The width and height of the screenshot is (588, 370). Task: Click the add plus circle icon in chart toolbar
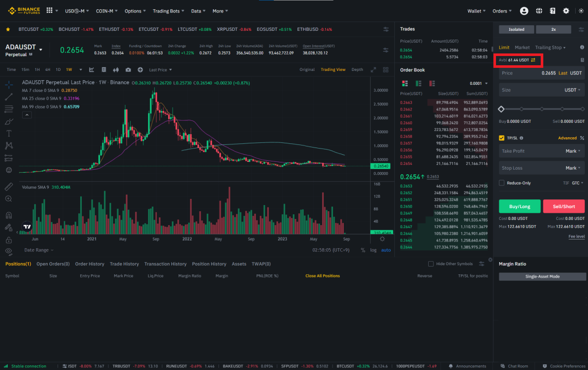coord(140,70)
